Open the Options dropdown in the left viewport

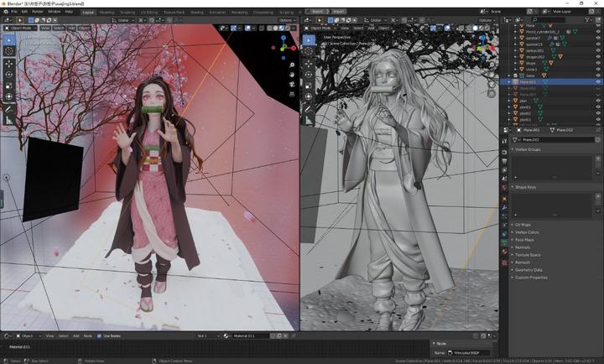coord(288,20)
